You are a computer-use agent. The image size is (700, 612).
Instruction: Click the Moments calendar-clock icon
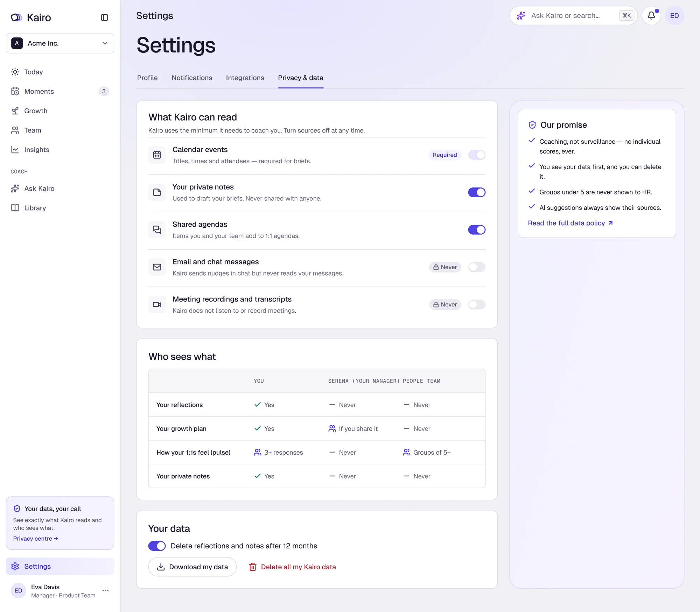[x=15, y=91]
